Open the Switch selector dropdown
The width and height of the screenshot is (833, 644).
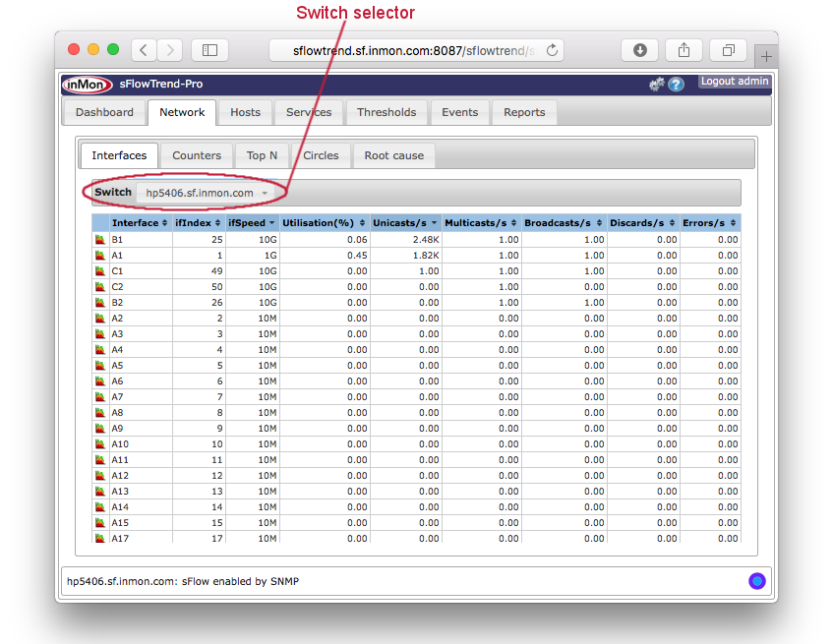tap(207, 193)
